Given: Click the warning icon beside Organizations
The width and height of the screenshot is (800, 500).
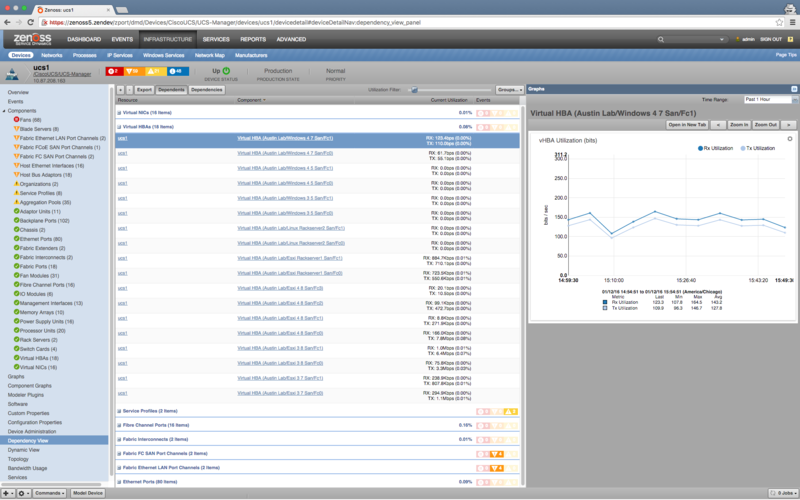Looking at the screenshot, I should point(16,184).
